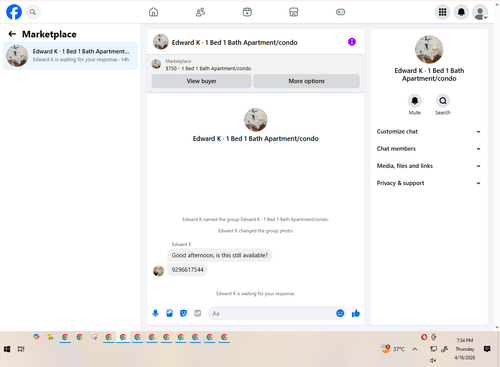Open account profile menu

(480, 12)
